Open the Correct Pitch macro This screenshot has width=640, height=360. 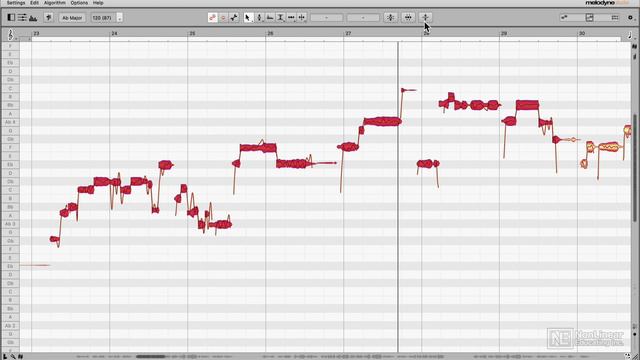[x=391, y=18]
